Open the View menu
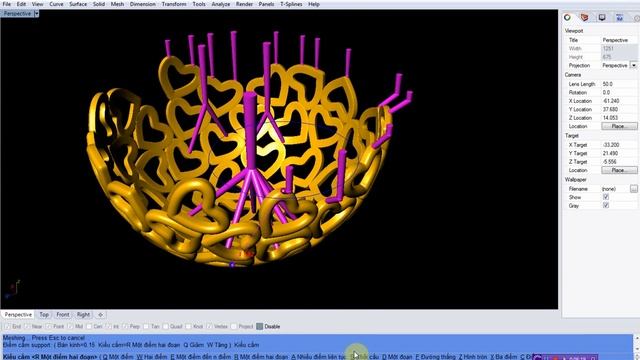 click(x=38, y=4)
